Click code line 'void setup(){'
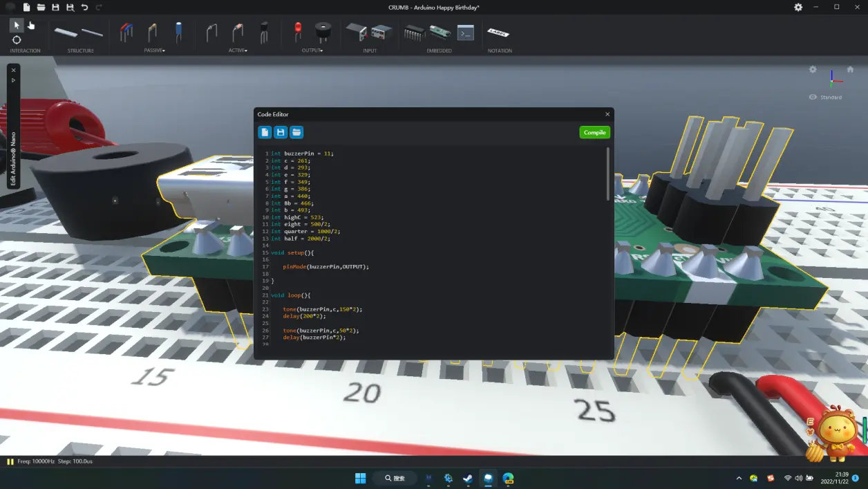 pos(292,252)
